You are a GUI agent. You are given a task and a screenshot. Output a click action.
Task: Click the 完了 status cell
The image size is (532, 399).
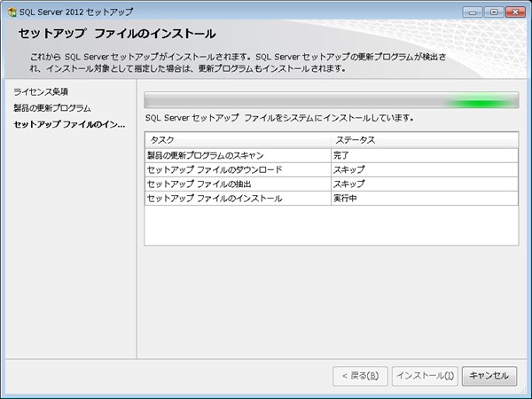coord(425,155)
